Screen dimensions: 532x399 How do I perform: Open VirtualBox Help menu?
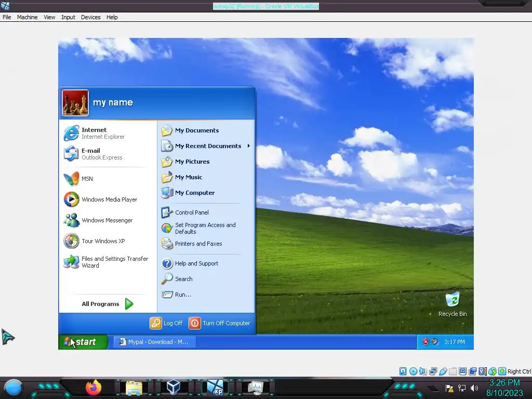click(112, 17)
